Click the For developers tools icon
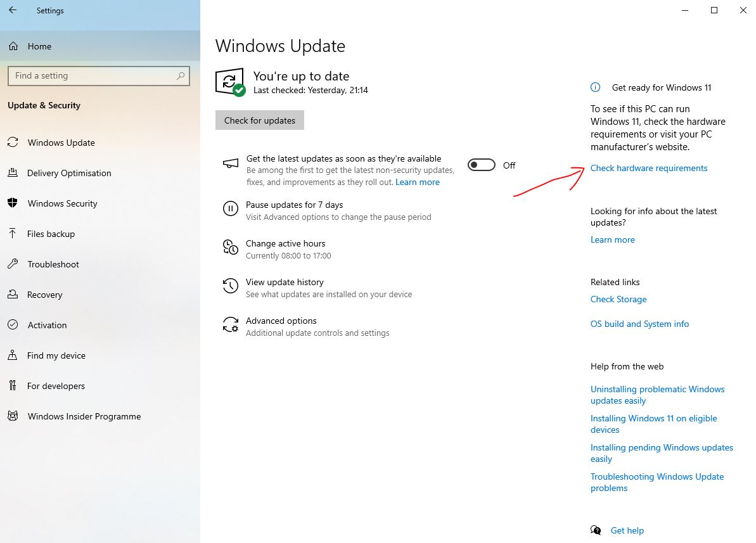756x543 pixels. [13, 385]
